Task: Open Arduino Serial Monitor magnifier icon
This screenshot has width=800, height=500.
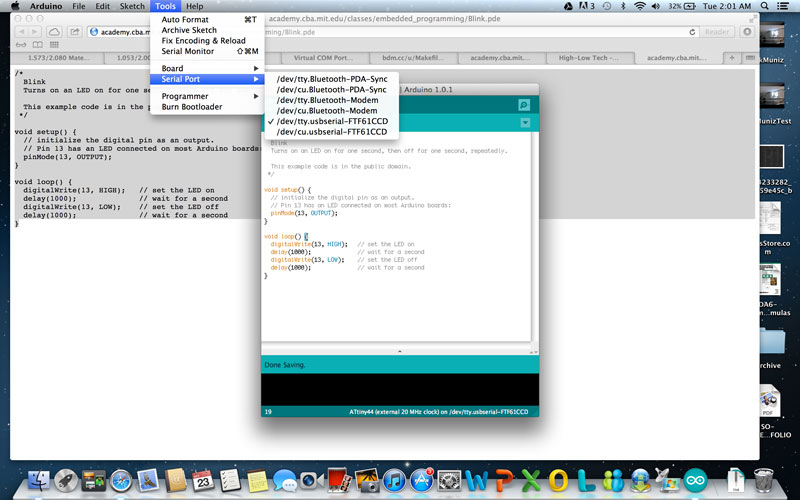Action: [x=523, y=105]
